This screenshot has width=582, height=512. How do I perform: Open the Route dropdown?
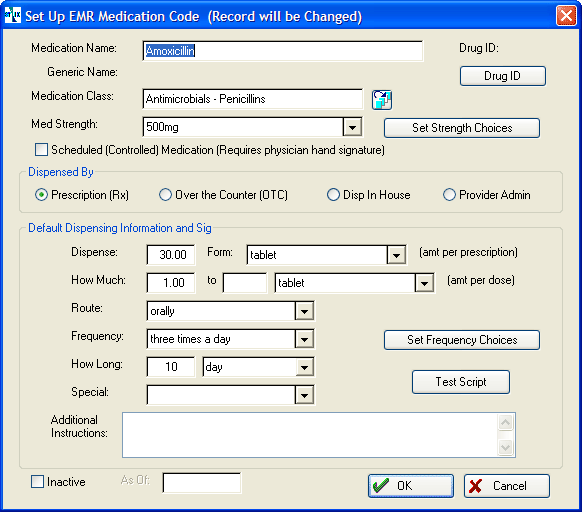pos(304,311)
